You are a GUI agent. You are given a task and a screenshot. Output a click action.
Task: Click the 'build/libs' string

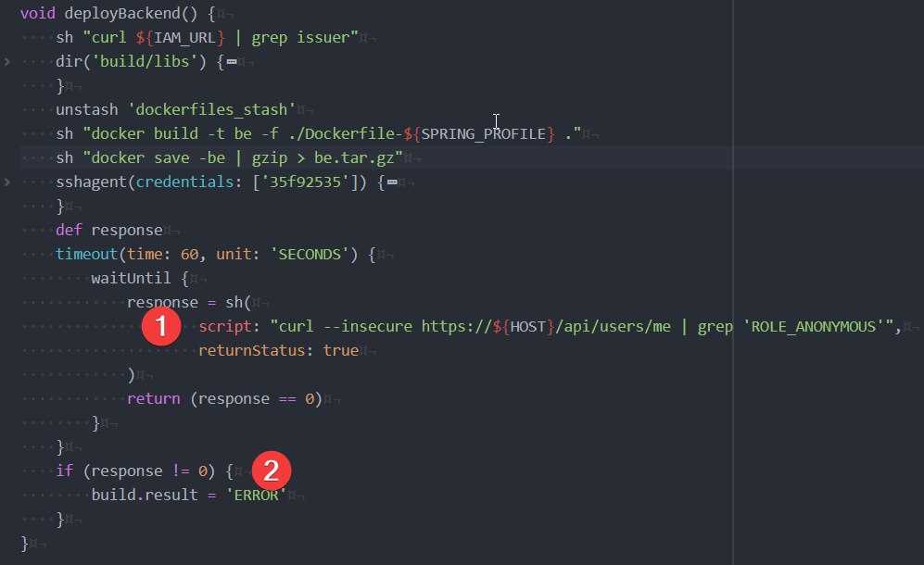[145, 61]
